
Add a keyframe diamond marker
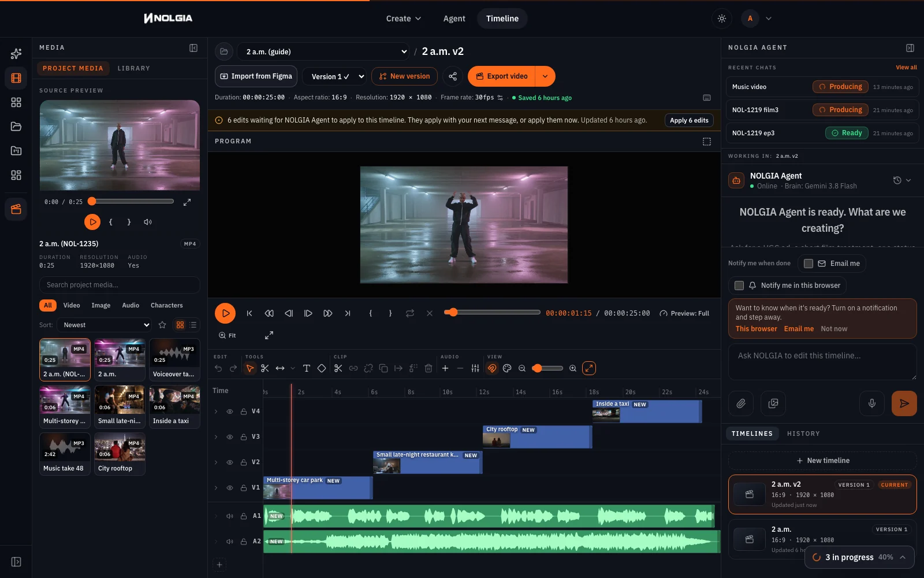coord(322,368)
